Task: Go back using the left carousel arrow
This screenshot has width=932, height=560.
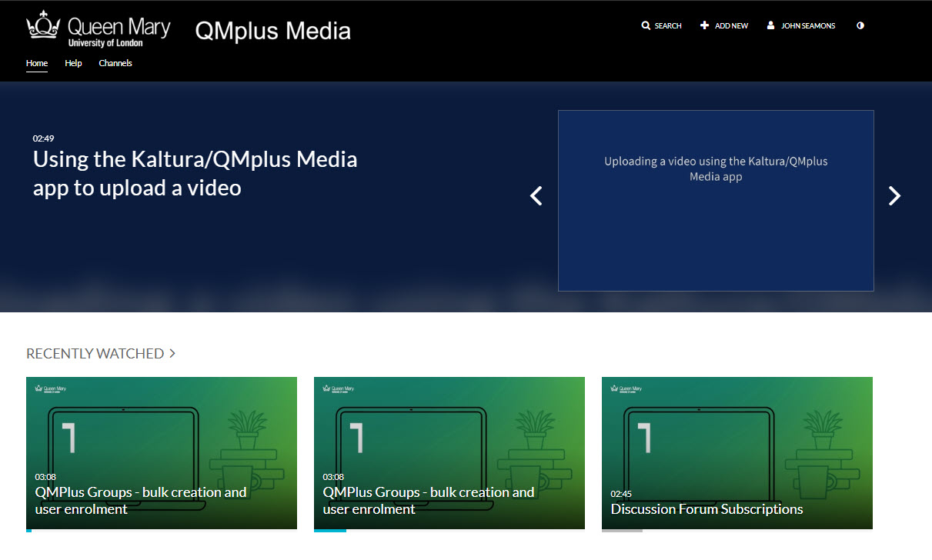Action: pyautogui.click(x=536, y=196)
